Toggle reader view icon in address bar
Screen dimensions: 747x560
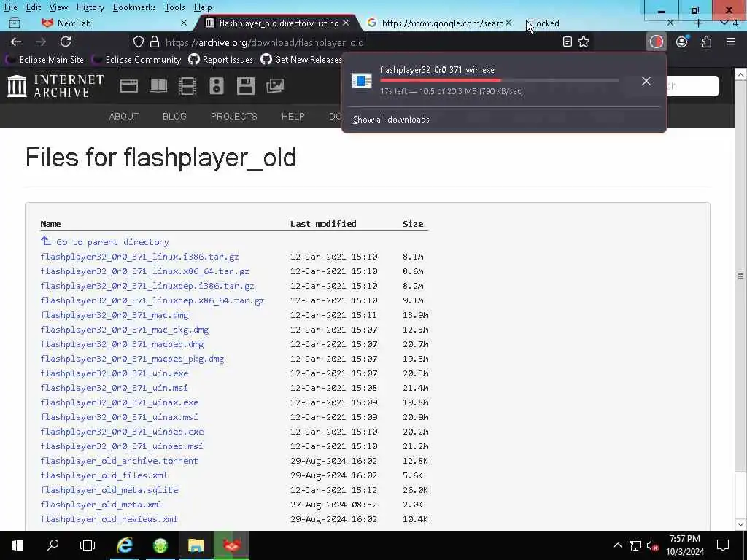(567, 42)
